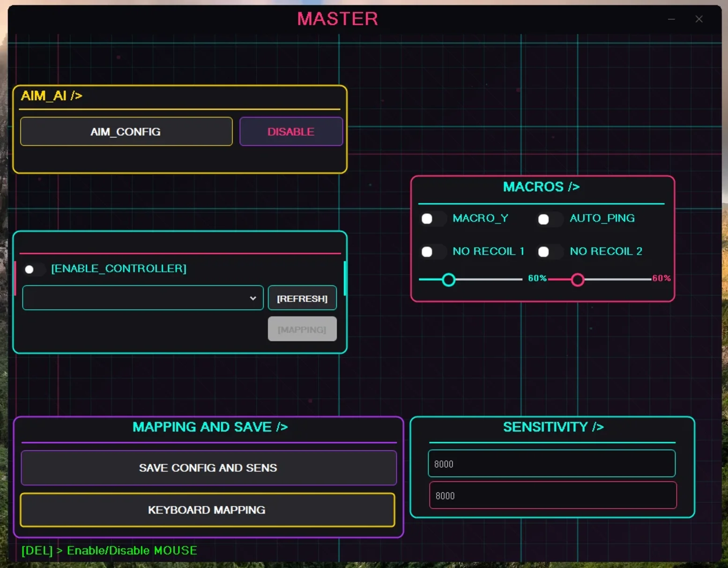Click the [REFRESH] controller list button
This screenshot has height=568, width=728.
pos(302,298)
